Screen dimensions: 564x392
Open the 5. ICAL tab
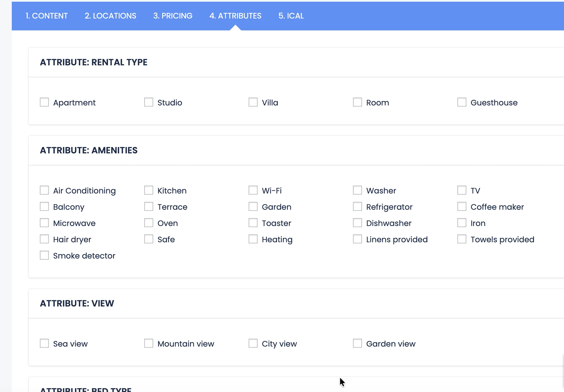click(291, 16)
